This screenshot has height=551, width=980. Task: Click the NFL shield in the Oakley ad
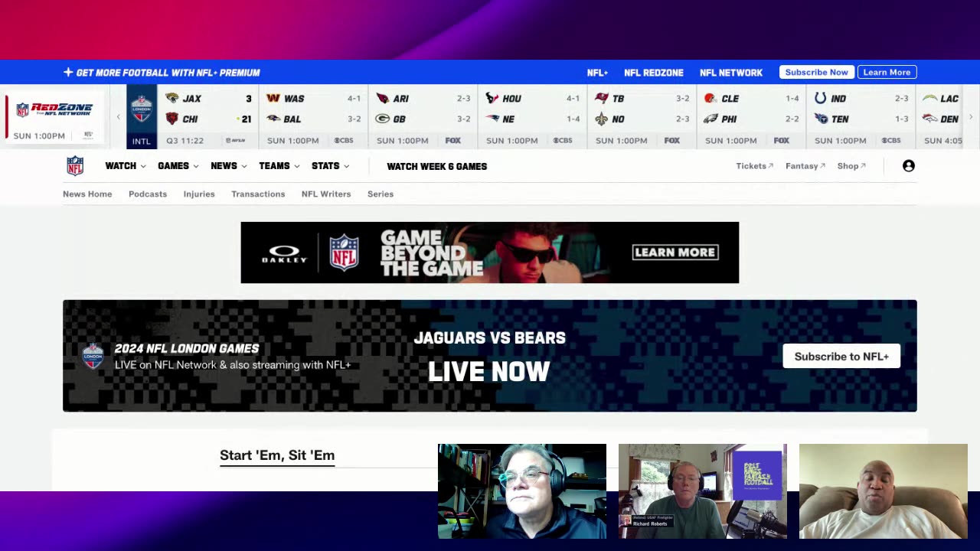point(344,253)
